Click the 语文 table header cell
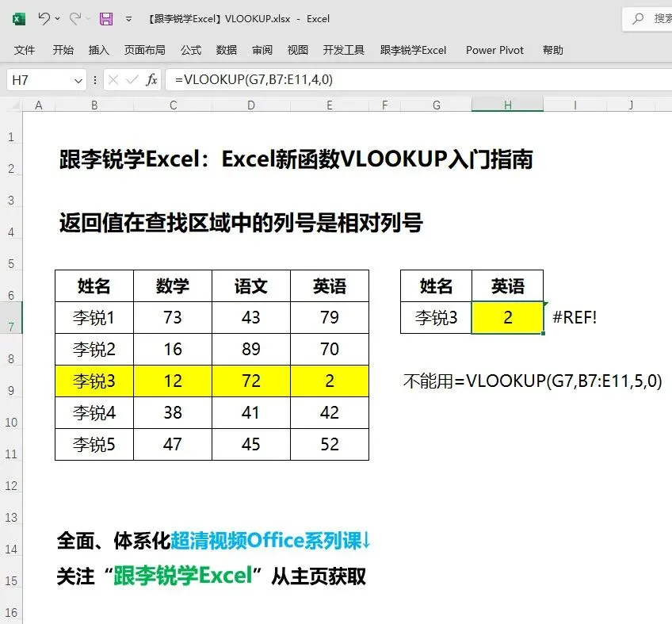The width and height of the screenshot is (672, 624). pyautogui.click(x=251, y=286)
